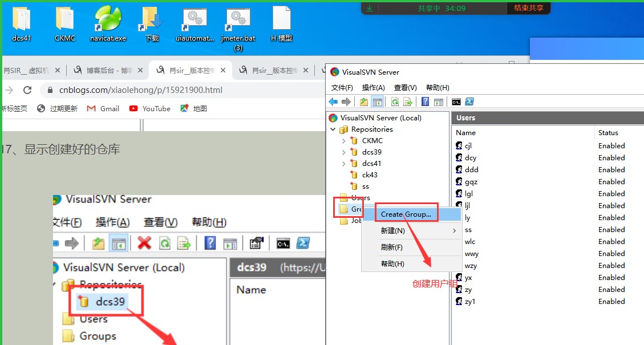Click the Up One Level folder icon
Image resolution: width=644 pixels, height=345 pixels.
click(x=364, y=102)
